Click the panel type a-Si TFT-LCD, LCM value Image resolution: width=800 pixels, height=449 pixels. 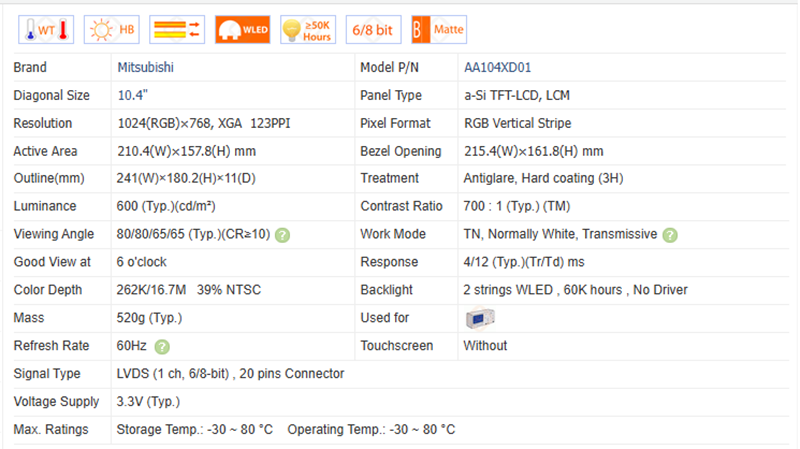pos(517,95)
